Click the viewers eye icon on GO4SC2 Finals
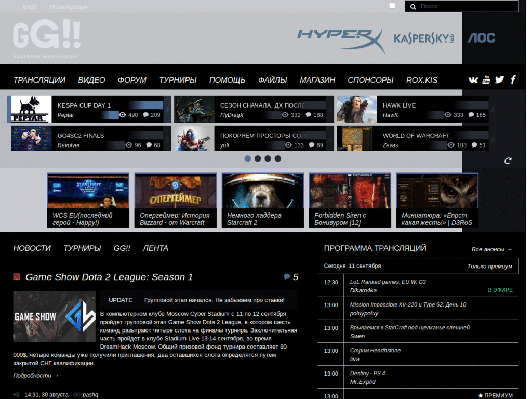 [129, 145]
